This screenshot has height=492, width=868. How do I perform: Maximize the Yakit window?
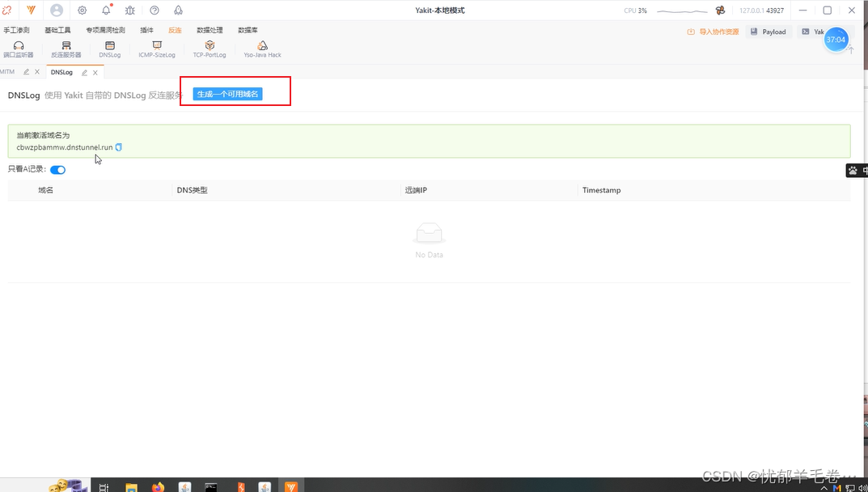827,10
